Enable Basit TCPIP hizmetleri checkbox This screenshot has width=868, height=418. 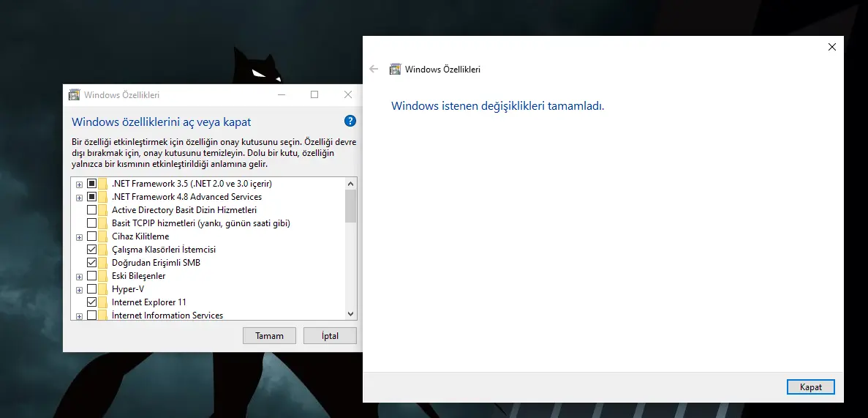click(x=92, y=223)
